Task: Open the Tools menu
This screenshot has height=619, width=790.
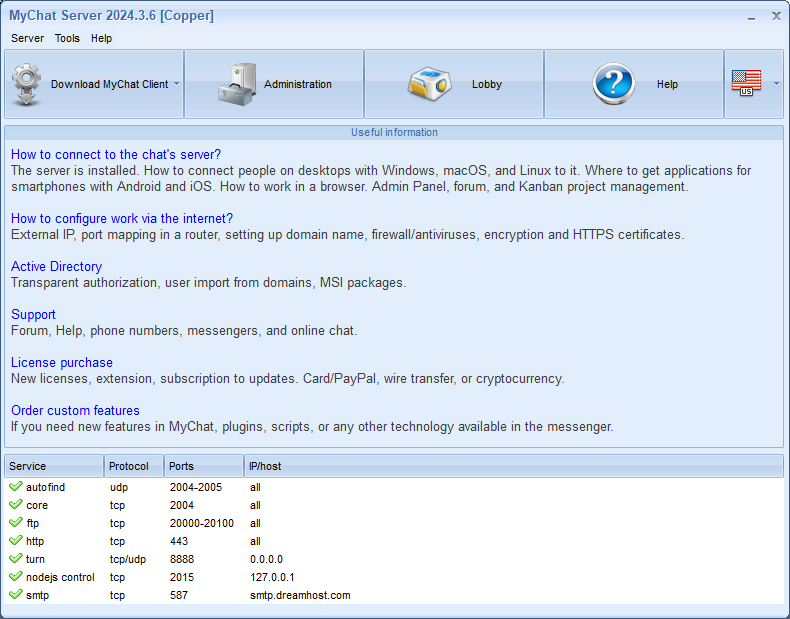Action: (x=67, y=38)
